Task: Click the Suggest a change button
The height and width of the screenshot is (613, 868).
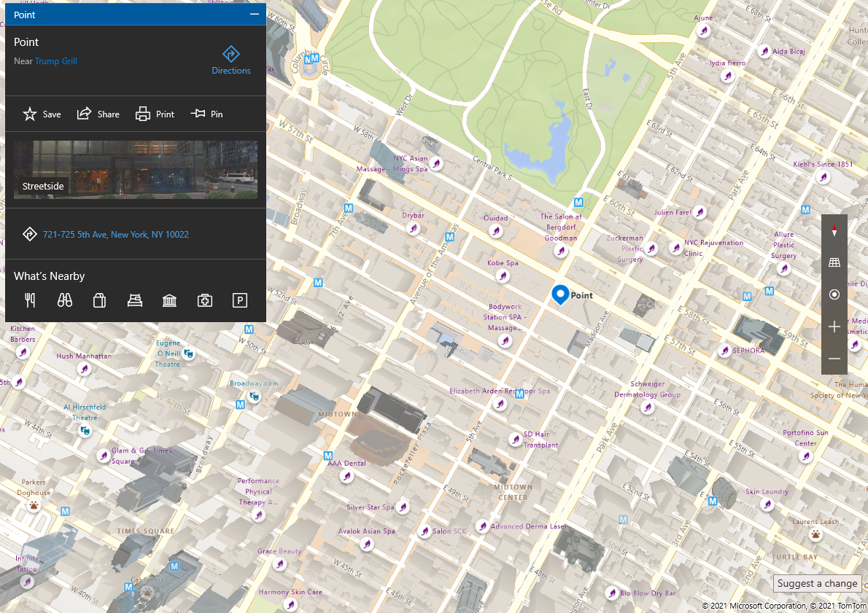Action: pyautogui.click(x=817, y=583)
